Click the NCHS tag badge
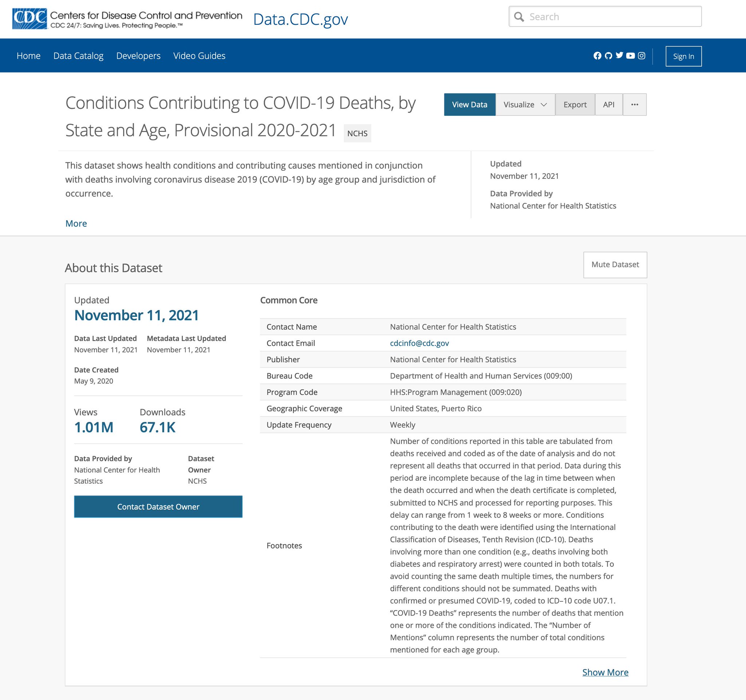746x700 pixels. pos(357,134)
